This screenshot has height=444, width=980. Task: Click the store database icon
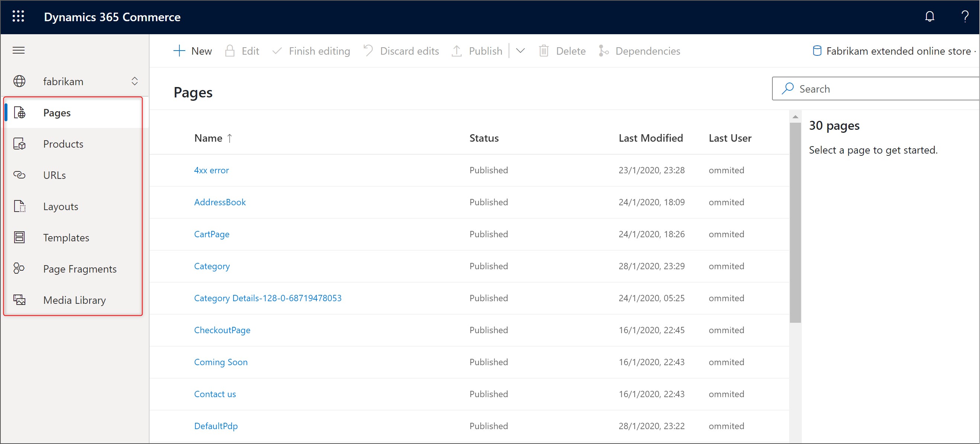click(817, 51)
